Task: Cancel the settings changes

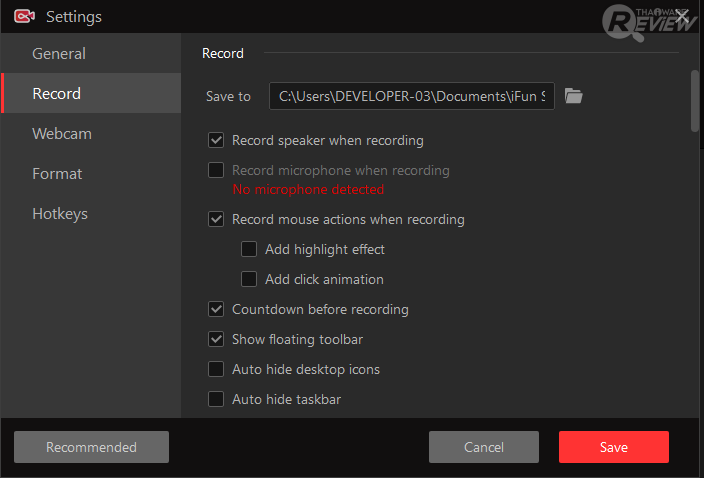Action: [484, 447]
